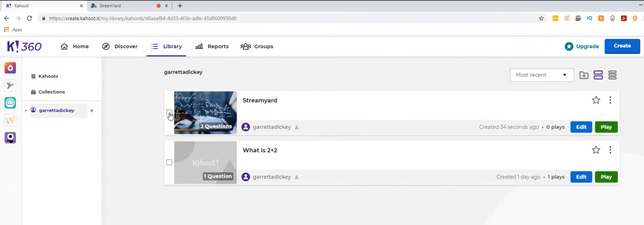Reload the page

pos(29,18)
